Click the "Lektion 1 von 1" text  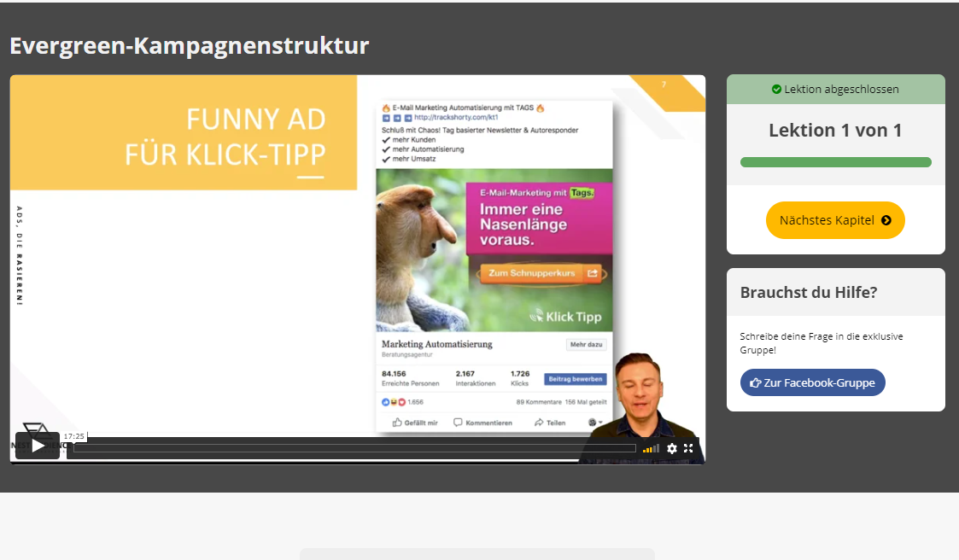(835, 131)
